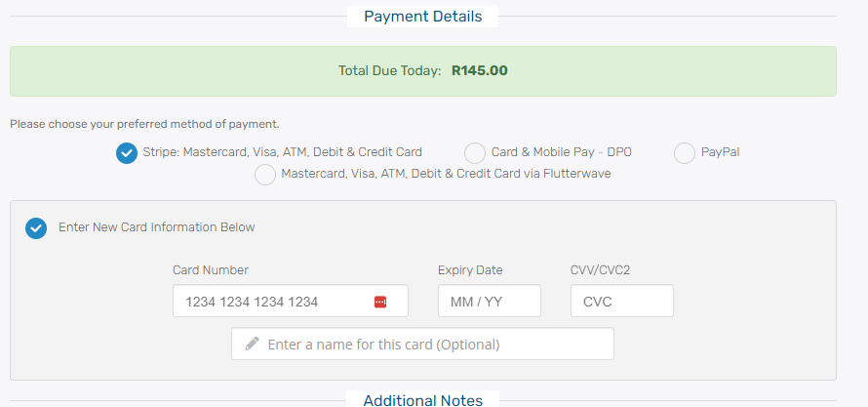Select the Stripe payment radio button
The image size is (868, 407).
point(127,152)
